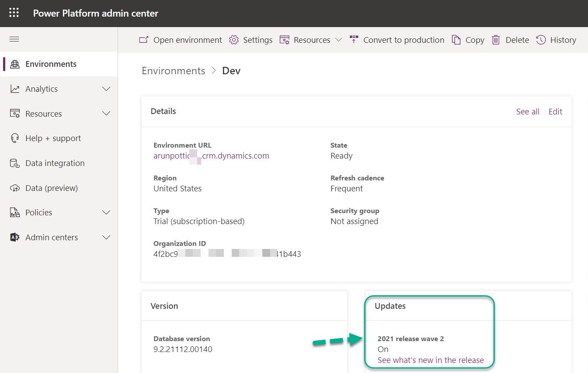This screenshot has width=588, height=373.
Task: Open the Environment URL link
Action: [x=211, y=156]
